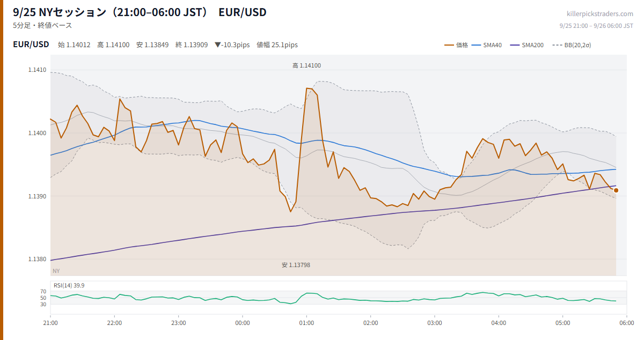Click the 安 1.13849 low value
The width and height of the screenshot is (644, 340).
(152, 45)
